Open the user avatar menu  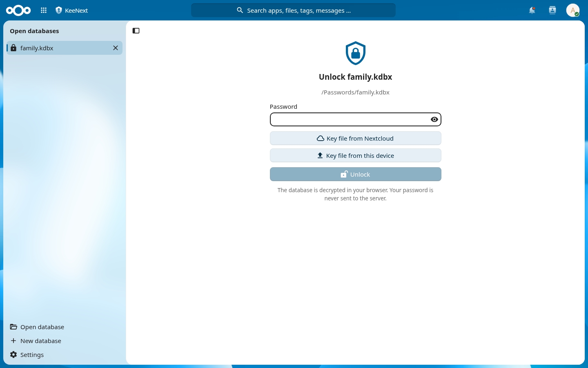pos(573,10)
